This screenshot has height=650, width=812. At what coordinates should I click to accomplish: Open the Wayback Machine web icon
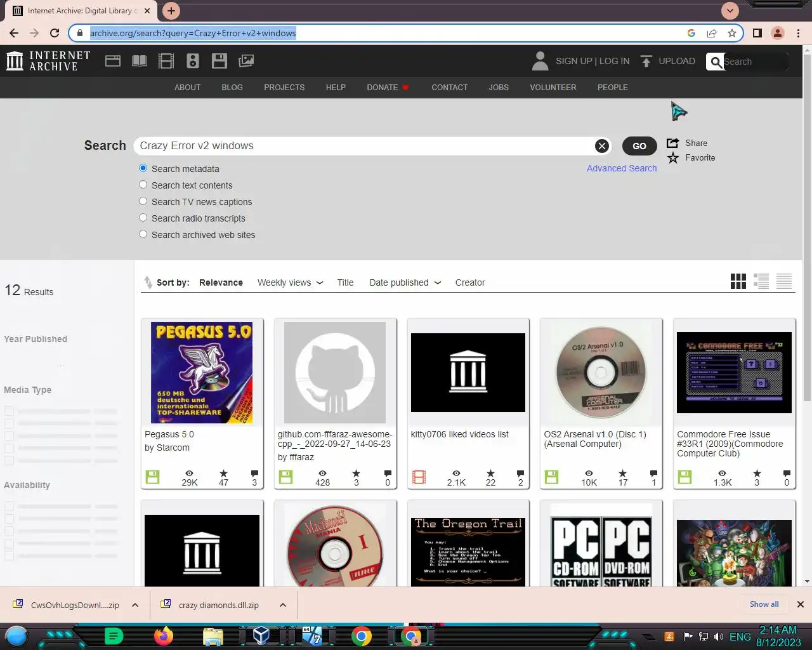[x=113, y=61]
